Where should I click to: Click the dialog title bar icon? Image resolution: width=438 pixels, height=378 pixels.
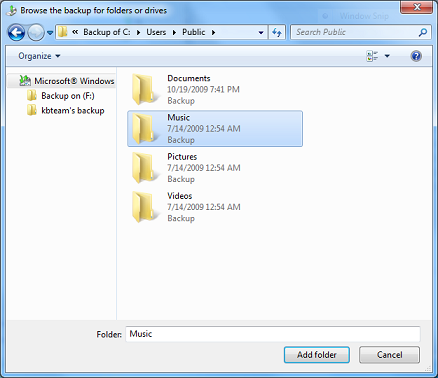12,10
